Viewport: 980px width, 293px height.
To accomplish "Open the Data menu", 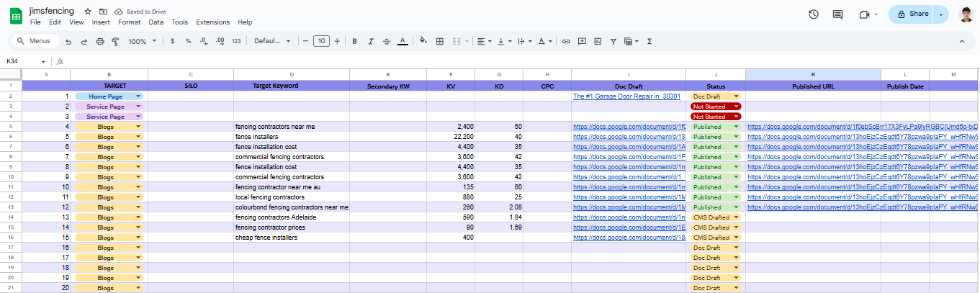I will (156, 22).
